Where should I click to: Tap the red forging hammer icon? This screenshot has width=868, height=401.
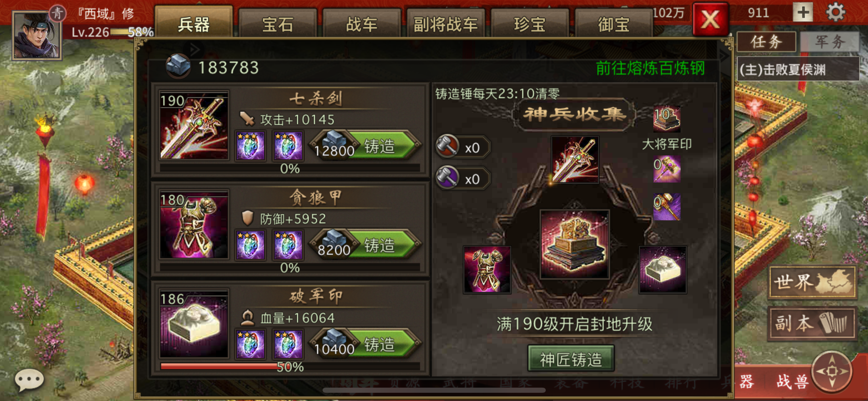tap(447, 147)
